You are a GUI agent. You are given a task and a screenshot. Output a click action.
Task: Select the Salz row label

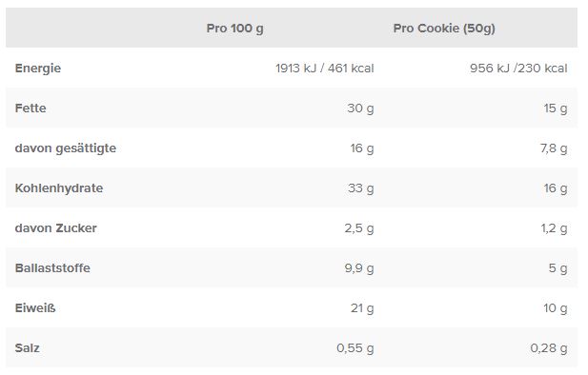coord(27,348)
